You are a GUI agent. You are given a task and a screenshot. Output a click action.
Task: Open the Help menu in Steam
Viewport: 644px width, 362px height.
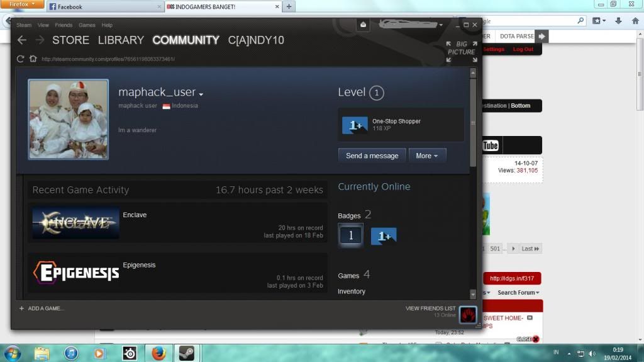tap(107, 25)
